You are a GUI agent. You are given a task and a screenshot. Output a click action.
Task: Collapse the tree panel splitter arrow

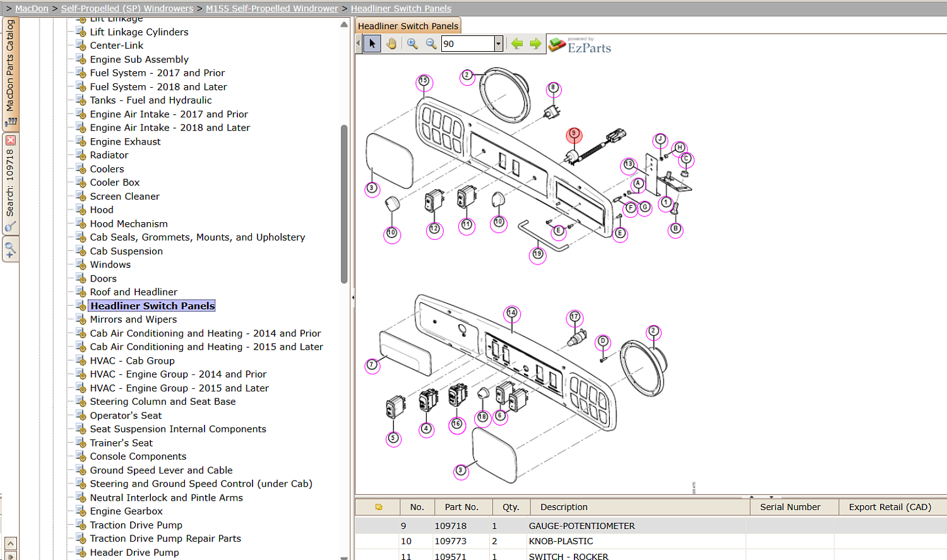click(353, 297)
